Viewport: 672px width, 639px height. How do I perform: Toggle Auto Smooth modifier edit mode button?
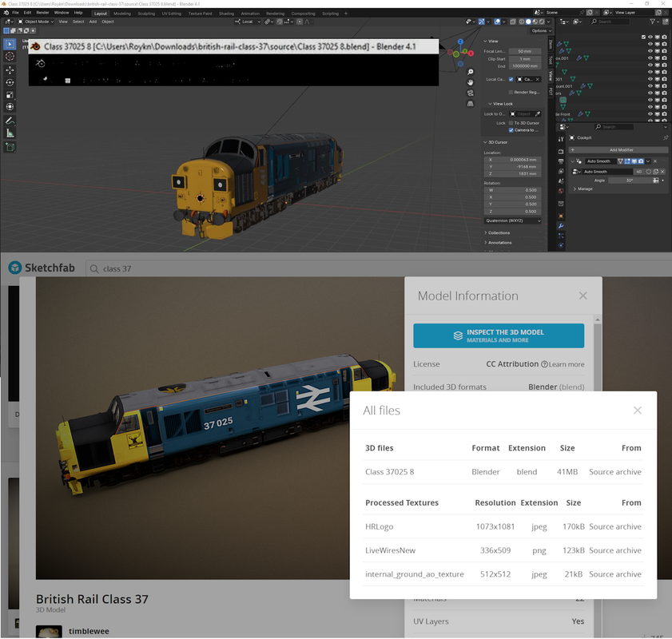[x=627, y=161]
